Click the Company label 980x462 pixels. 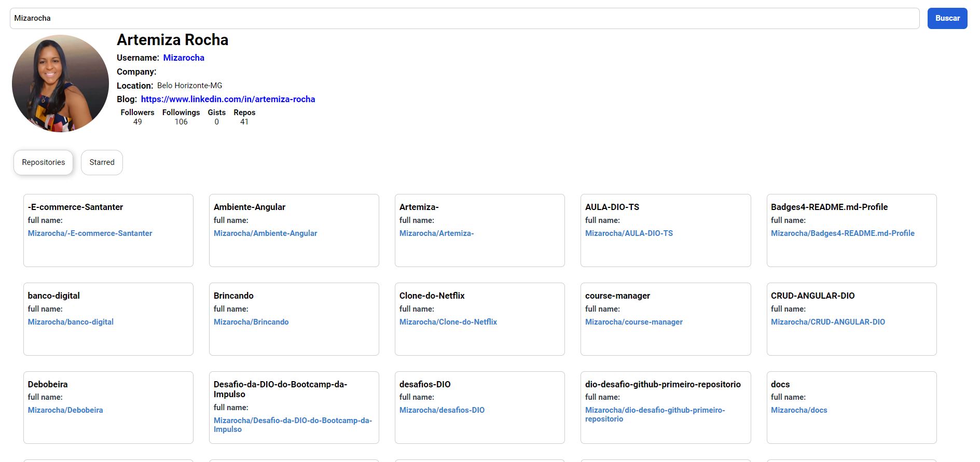coord(136,72)
